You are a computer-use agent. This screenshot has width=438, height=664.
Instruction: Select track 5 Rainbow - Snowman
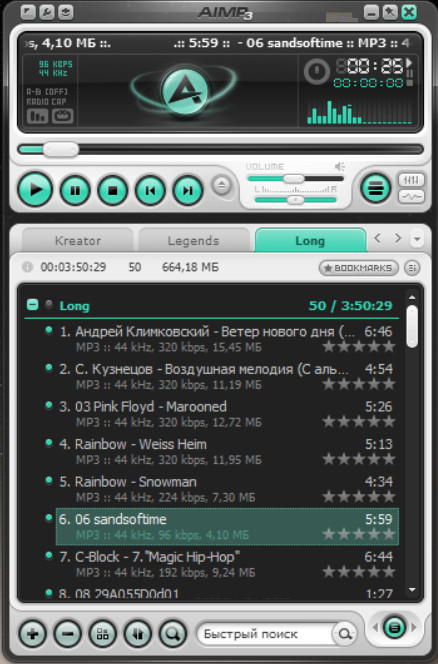click(x=227, y=489)
